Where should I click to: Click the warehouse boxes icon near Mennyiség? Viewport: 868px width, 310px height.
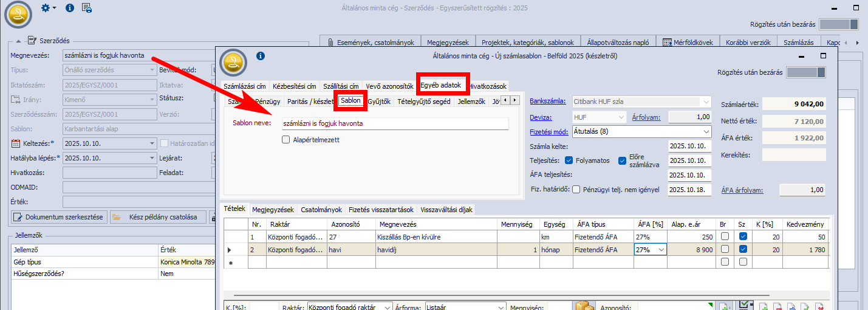584,306
